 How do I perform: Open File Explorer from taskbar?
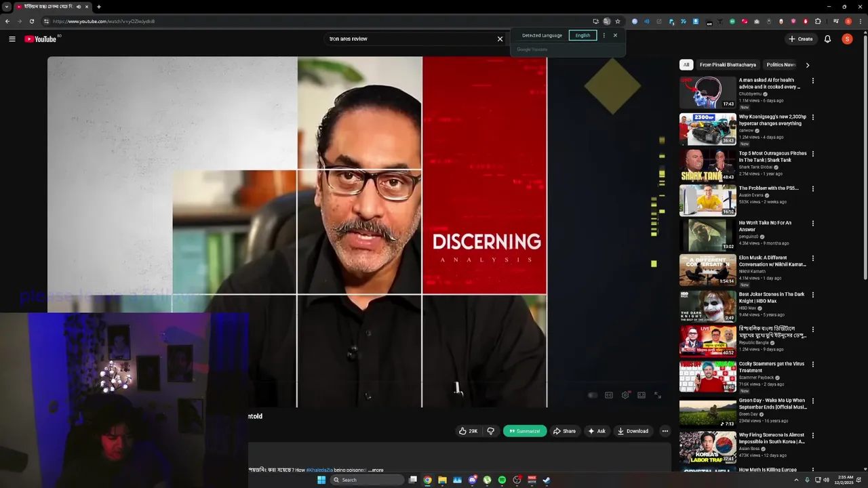(x=443, y=480)
